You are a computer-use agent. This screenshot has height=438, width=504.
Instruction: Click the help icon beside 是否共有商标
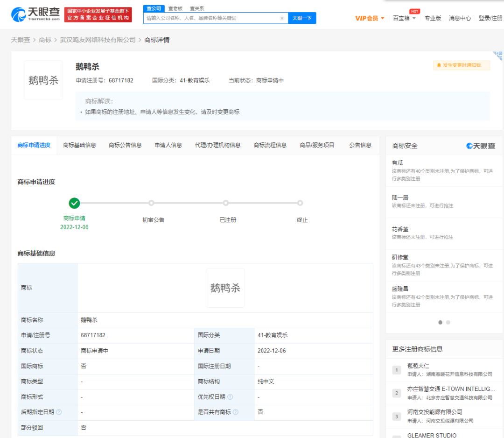pos(236,412)
